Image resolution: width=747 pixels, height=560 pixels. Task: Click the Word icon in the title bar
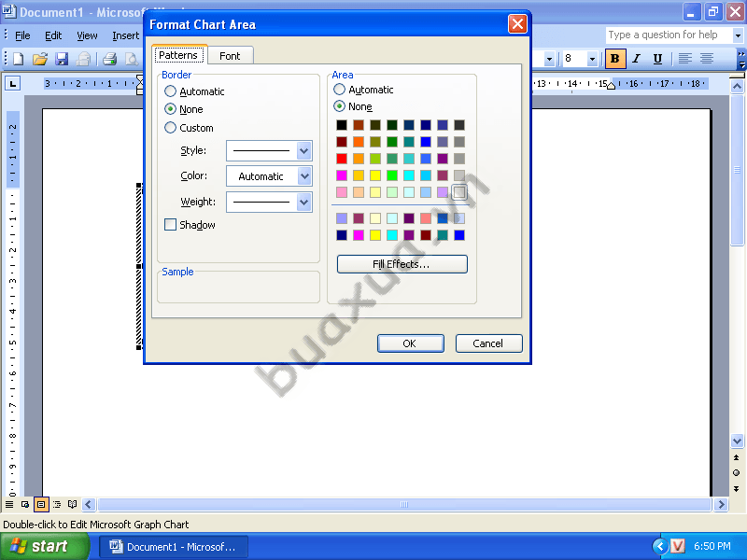click(x=8, y=10)
